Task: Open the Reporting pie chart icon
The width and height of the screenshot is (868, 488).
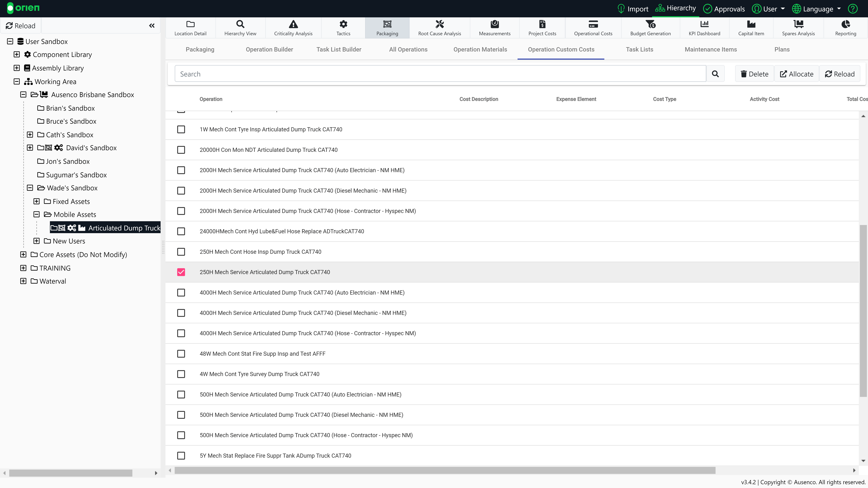Action: tap(845, 24)
